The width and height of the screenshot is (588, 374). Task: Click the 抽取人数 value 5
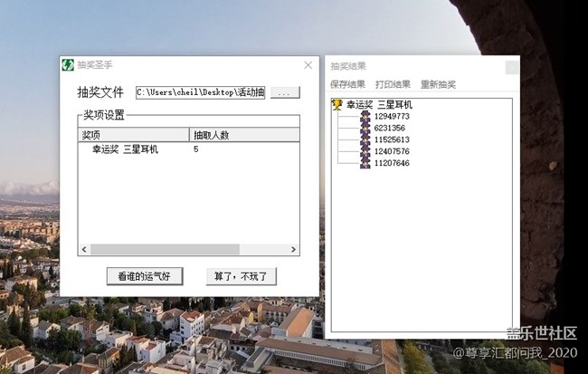(x=195, y=149)
